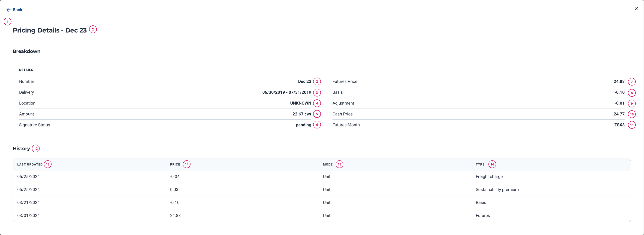Click callout badge 16 in Type column header
The image size is (644, 235).
(492, 164)
